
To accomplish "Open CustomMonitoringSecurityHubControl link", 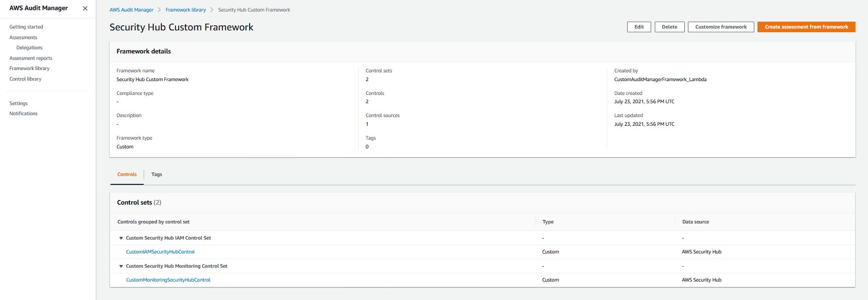I will [x=168, y=280].
